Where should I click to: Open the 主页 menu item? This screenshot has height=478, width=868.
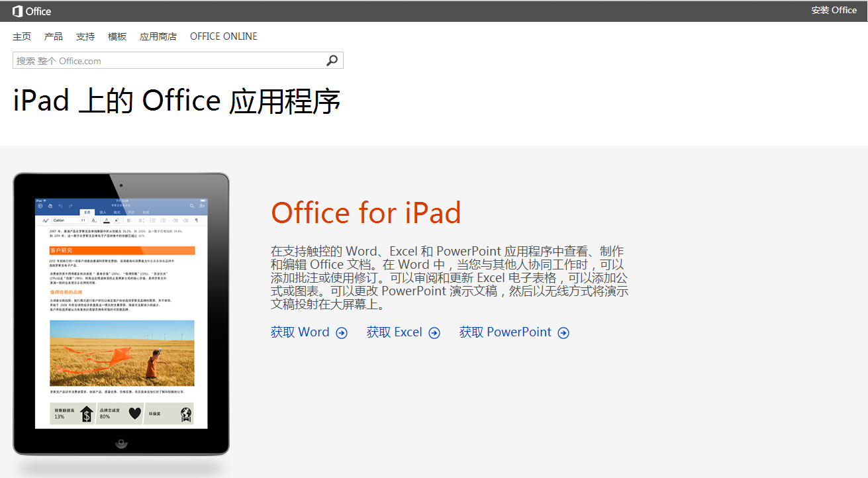click(x=22, y=36)
